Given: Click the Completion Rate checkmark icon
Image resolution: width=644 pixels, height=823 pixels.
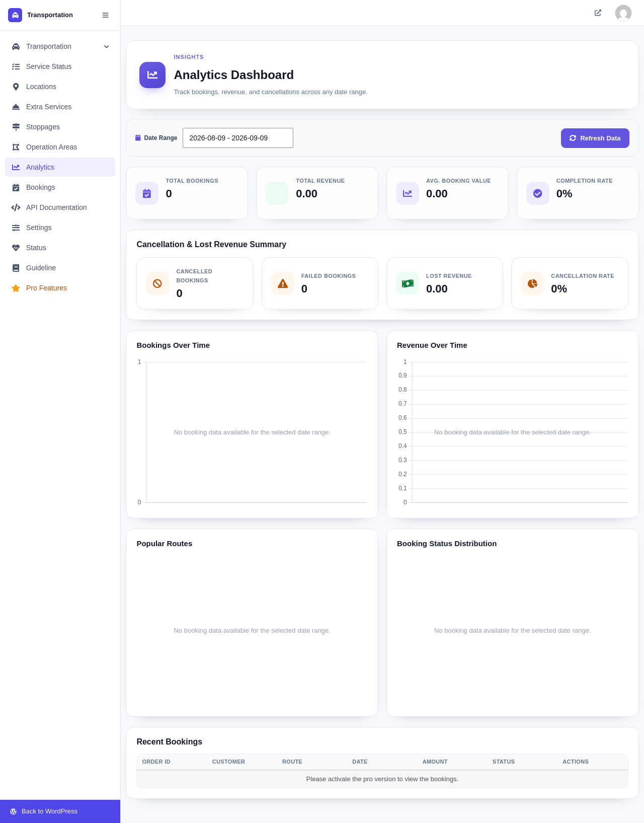Looking at the screenshot, I should pos(538,193).
